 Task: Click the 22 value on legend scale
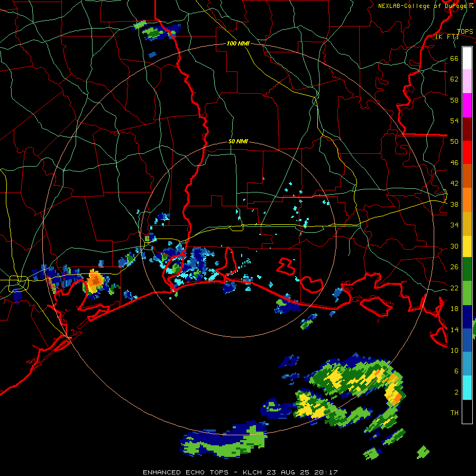point(454,288)
